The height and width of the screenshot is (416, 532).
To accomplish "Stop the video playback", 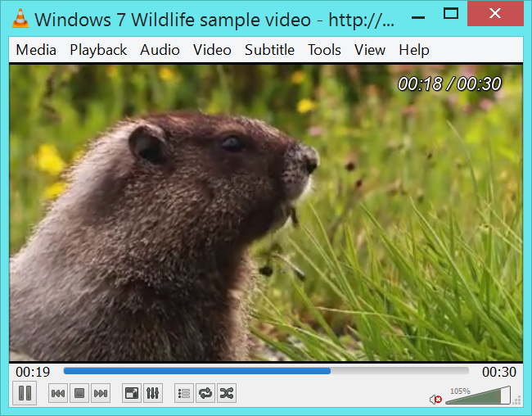I will click(x=79, y=394).
